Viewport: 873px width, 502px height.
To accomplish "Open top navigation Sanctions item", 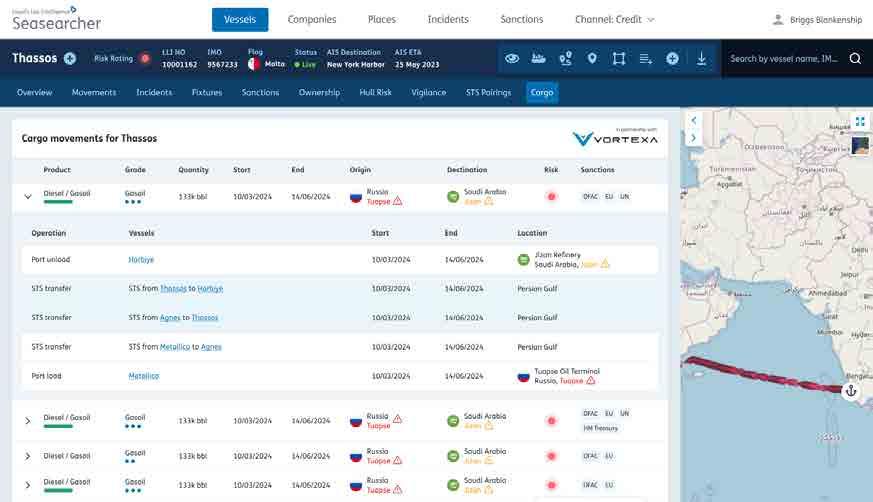I will click(x=522, y=19).
